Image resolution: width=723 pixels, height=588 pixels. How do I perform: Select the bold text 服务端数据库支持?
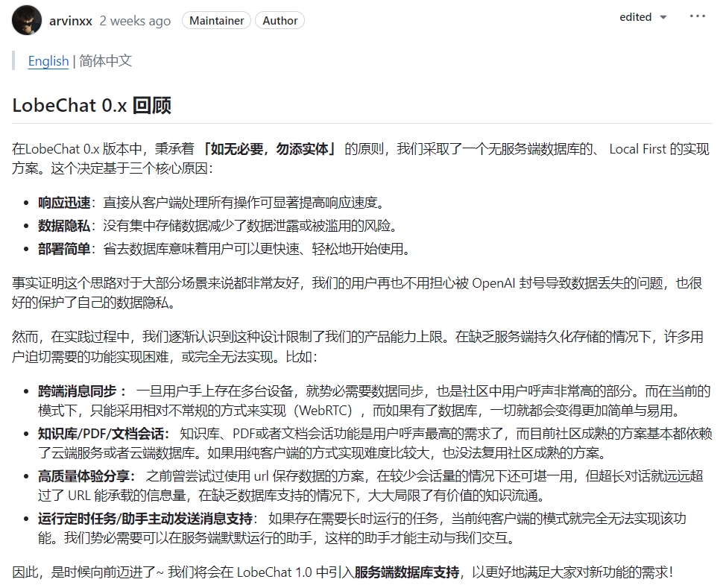(x=407, y=572)
